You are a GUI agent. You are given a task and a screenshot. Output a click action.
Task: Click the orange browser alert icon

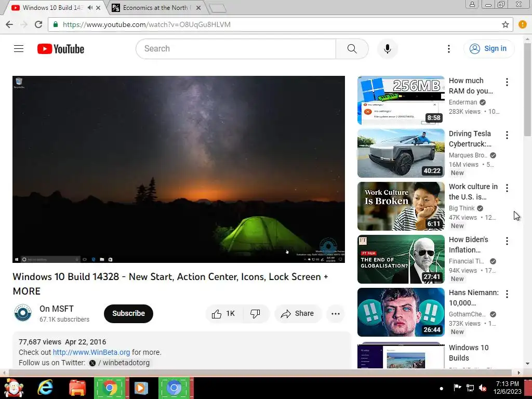click(523, 24)
